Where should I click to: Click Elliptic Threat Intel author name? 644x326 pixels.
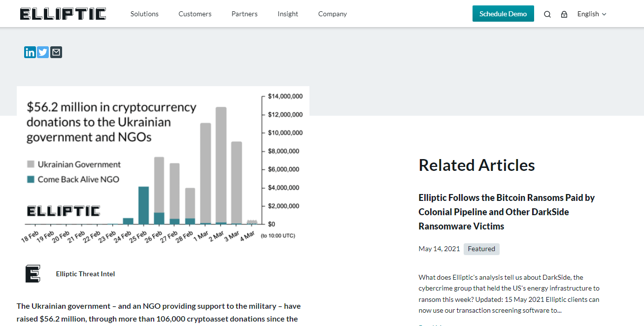click(86, 274)
